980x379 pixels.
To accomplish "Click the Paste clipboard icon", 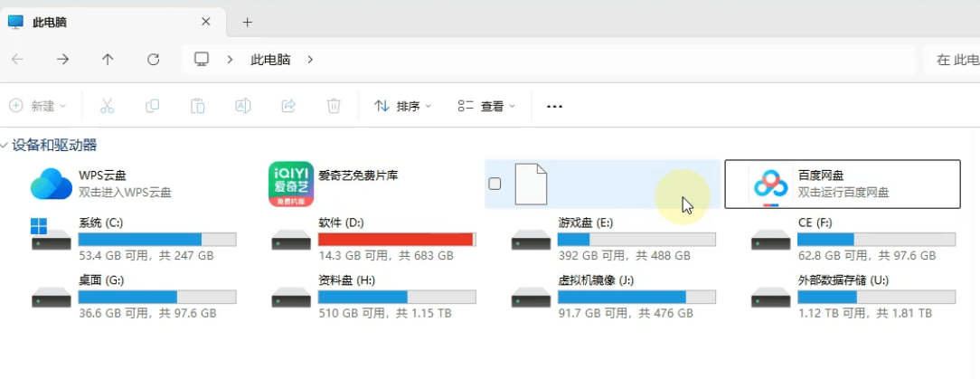I will click(x=197, y=106).
